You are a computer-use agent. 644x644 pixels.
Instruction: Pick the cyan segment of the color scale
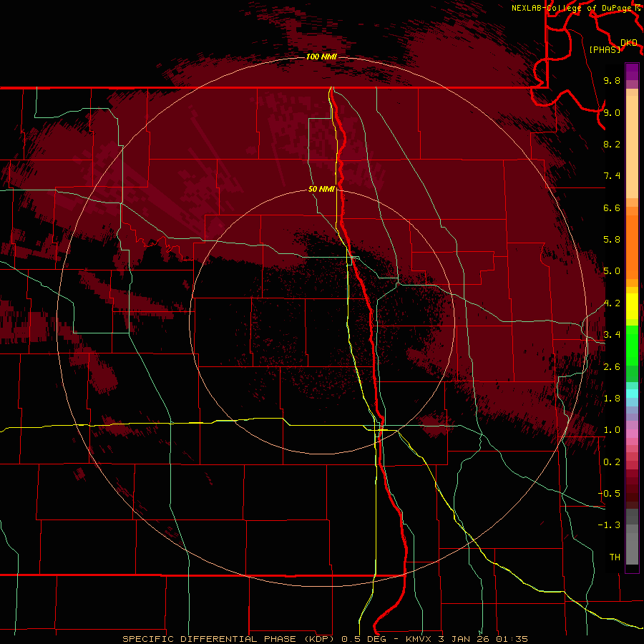tap(632, 394)
